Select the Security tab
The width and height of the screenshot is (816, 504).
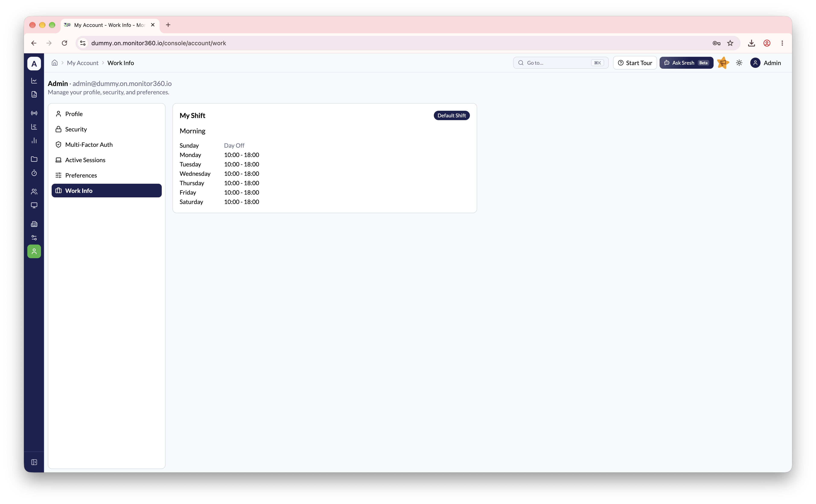pyautogui.click(x=107, y=129)
